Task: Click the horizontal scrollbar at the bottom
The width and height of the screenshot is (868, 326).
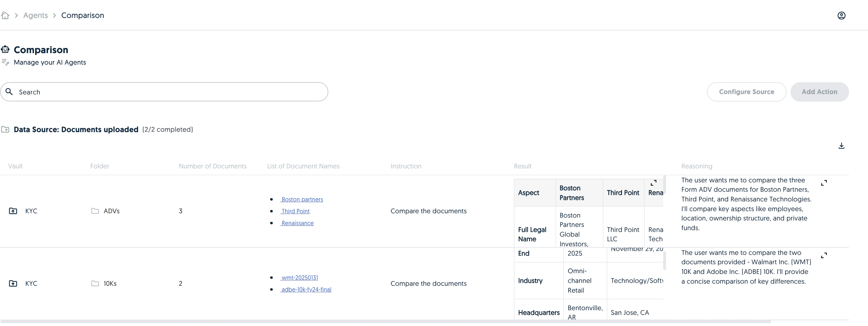Action: click(x=386, y=321)
